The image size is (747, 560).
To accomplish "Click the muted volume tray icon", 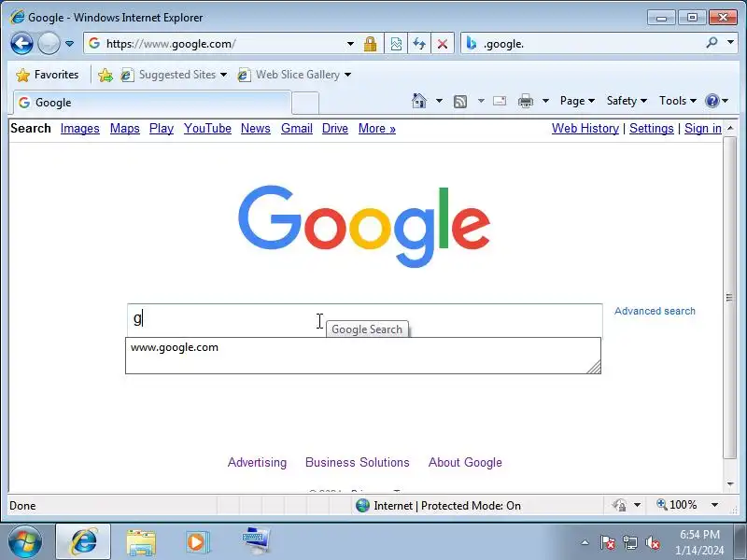I will (x=653, y=543).
